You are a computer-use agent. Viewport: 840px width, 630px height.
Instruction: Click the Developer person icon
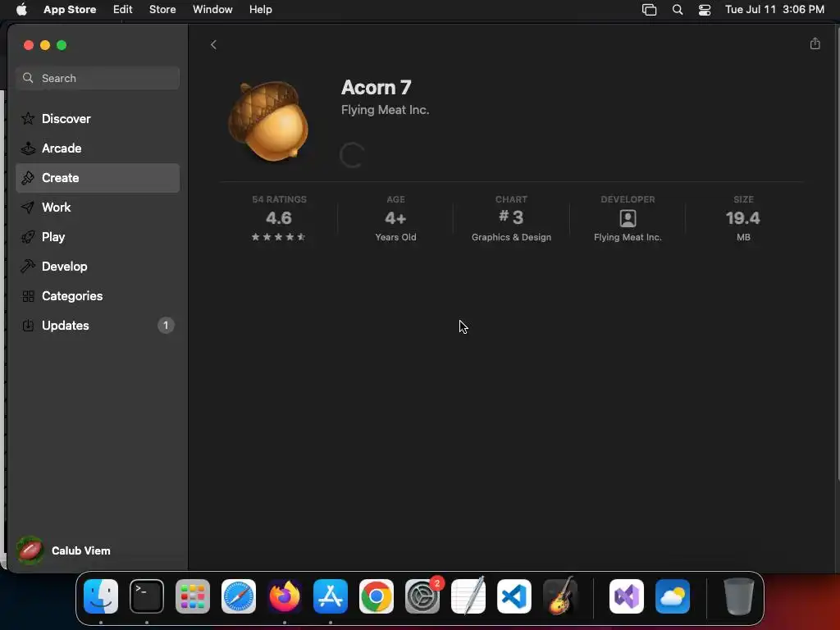click(x=628, y=218)
